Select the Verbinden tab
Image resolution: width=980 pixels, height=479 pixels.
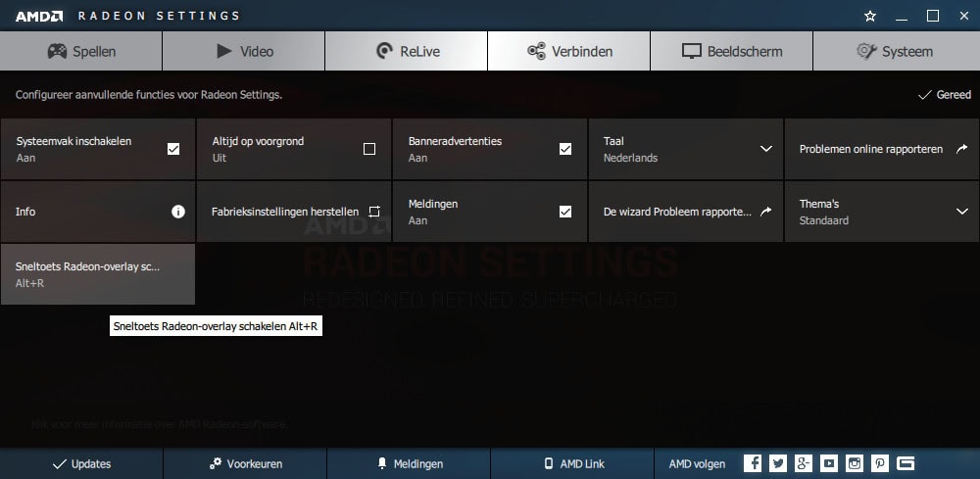point(568,51)
